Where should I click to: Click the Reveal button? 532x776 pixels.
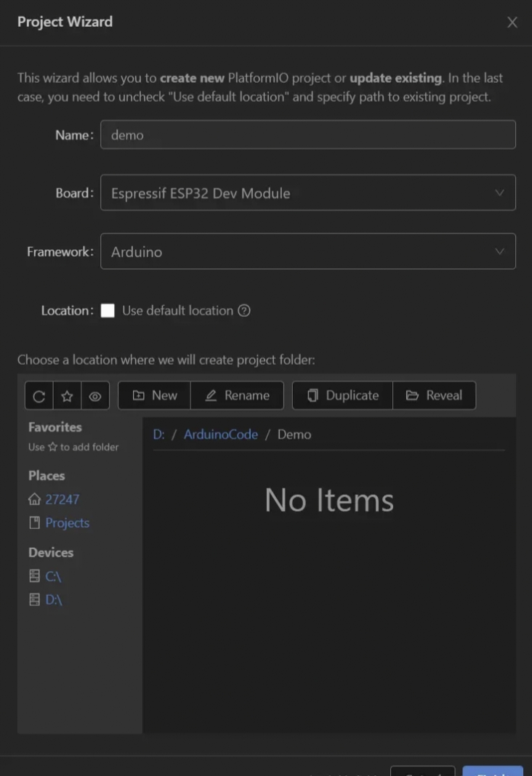(x=435, y=395)
